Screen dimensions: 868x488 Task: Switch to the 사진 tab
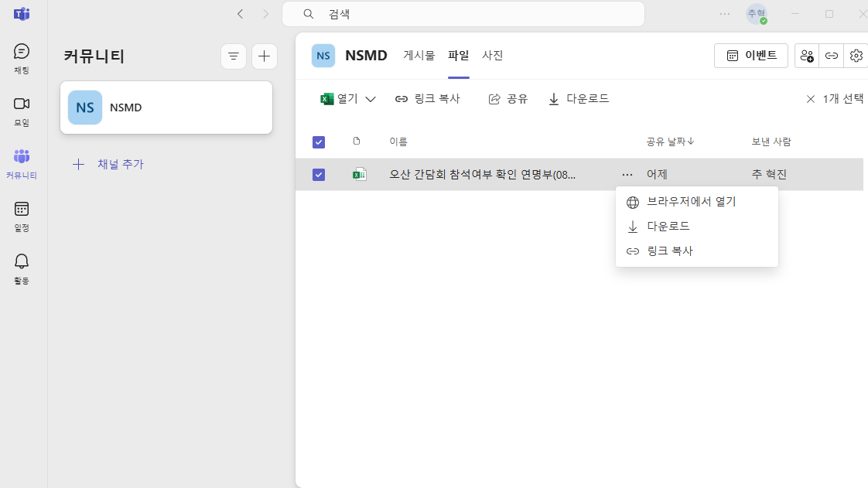click(493, 56)
